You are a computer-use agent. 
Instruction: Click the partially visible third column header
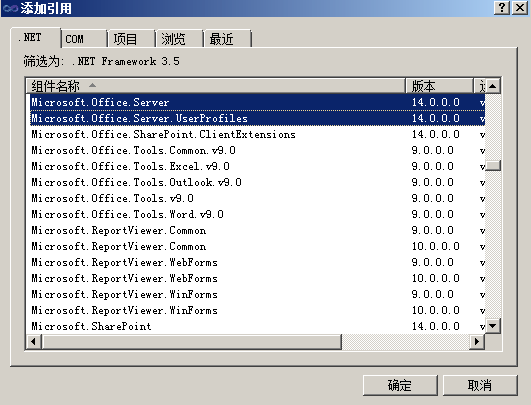coord(479,86)
